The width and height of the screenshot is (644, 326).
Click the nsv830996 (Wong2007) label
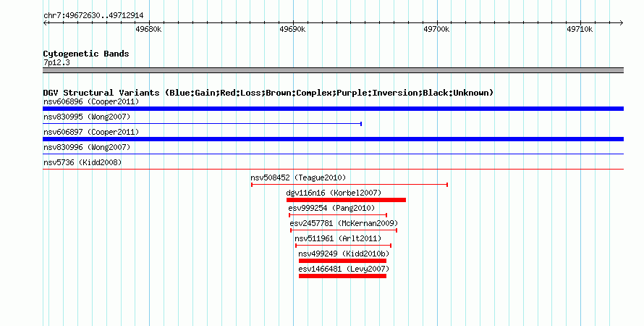(x=87, y=147)
